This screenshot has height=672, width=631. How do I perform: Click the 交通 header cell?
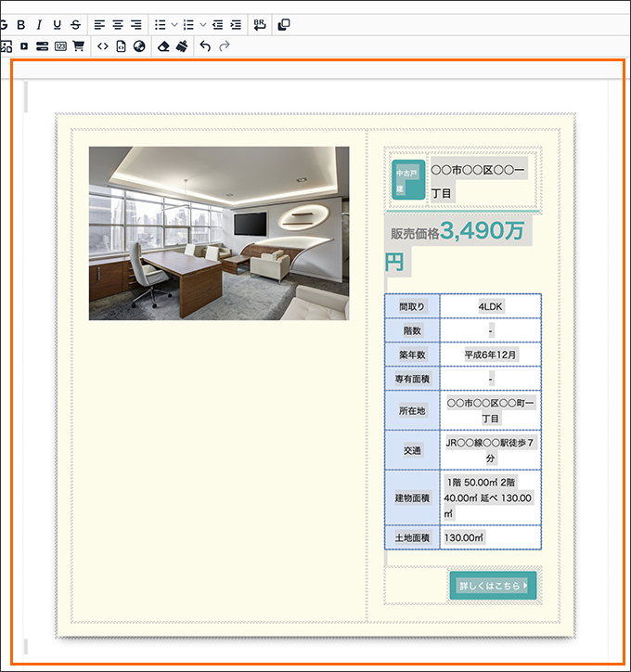[x=412, y=450]
